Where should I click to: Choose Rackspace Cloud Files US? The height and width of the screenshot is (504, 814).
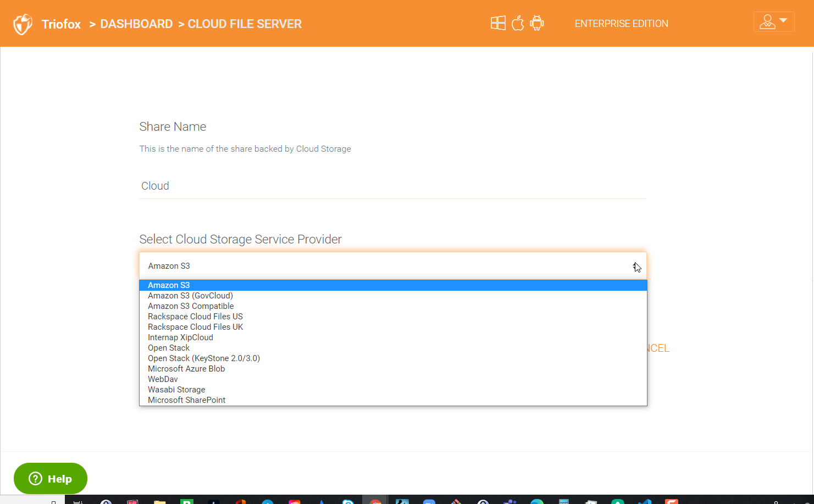click(393, 317)
